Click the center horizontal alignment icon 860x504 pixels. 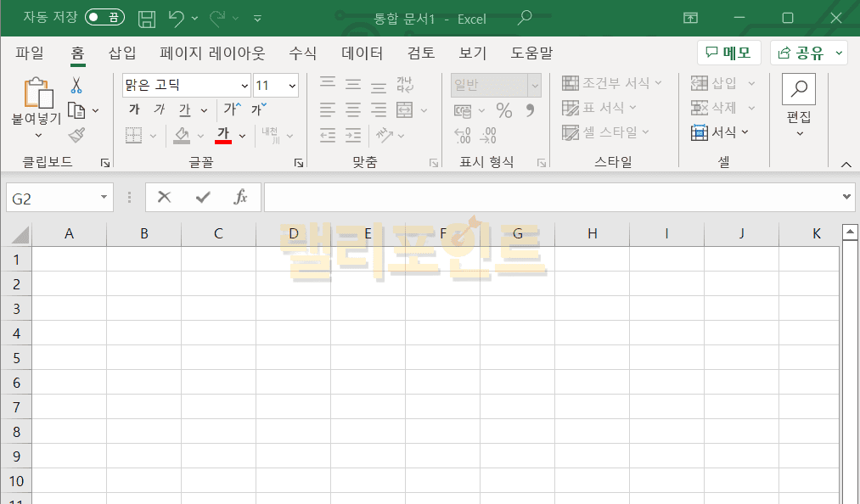[353, 109]
